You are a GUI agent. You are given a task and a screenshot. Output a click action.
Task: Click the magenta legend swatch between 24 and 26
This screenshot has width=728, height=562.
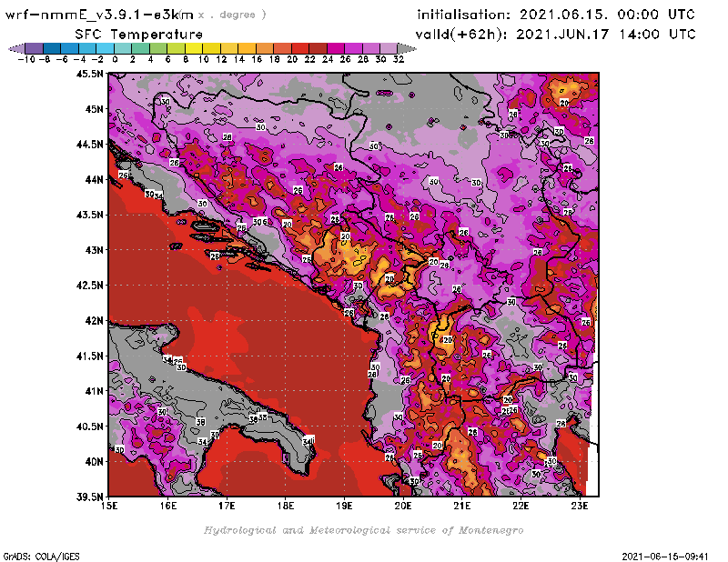[x=336, y=48]
